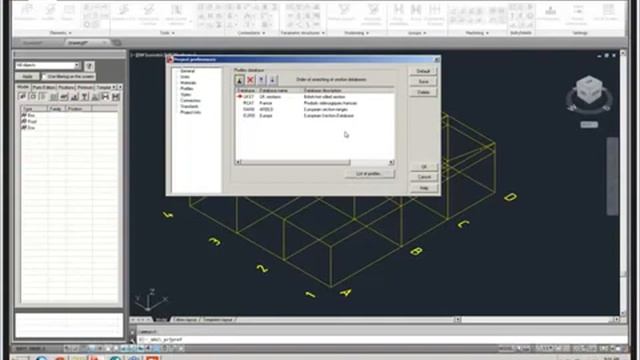This screenshot has height=360, width=640.
Task: Expand the Parametric structures ribbon panel
Action: [302, 33]
